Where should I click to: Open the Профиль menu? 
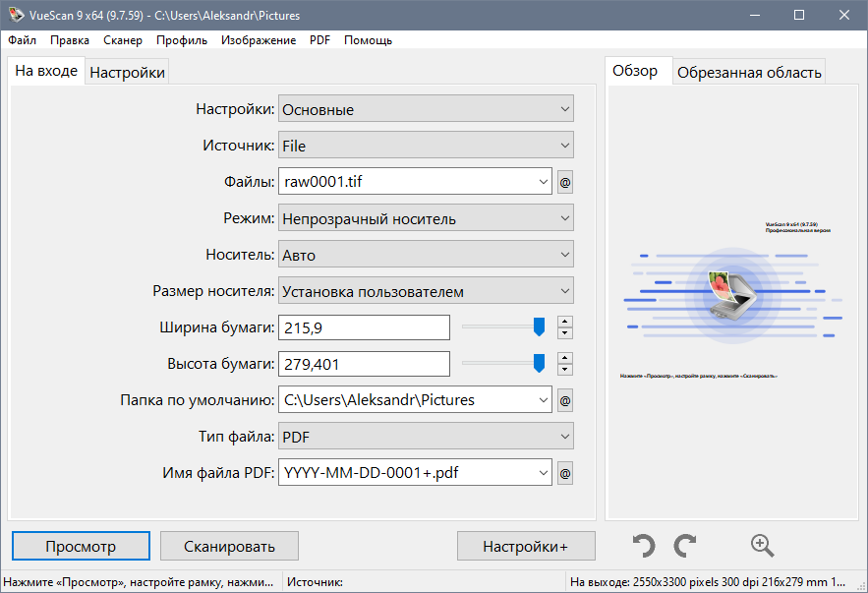(182, 40)
